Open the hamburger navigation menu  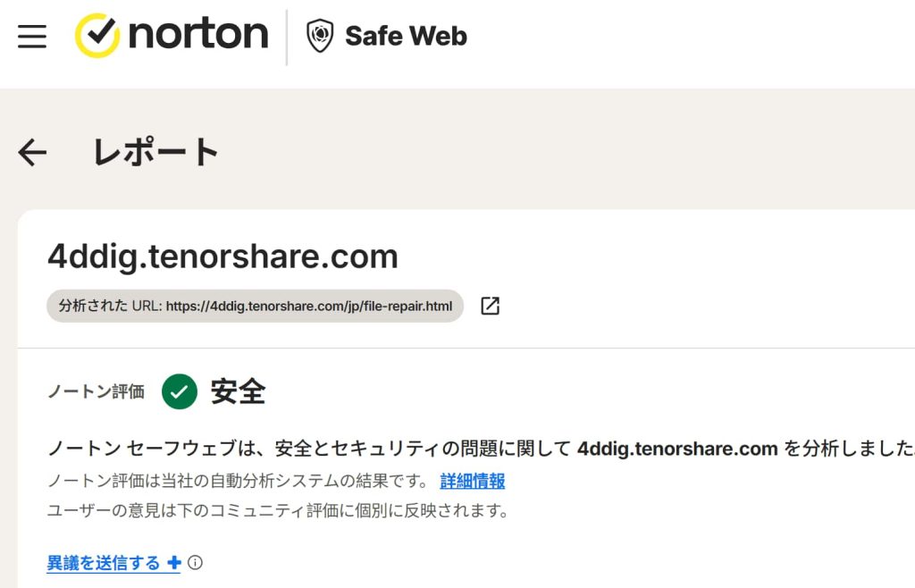(30, 35)
